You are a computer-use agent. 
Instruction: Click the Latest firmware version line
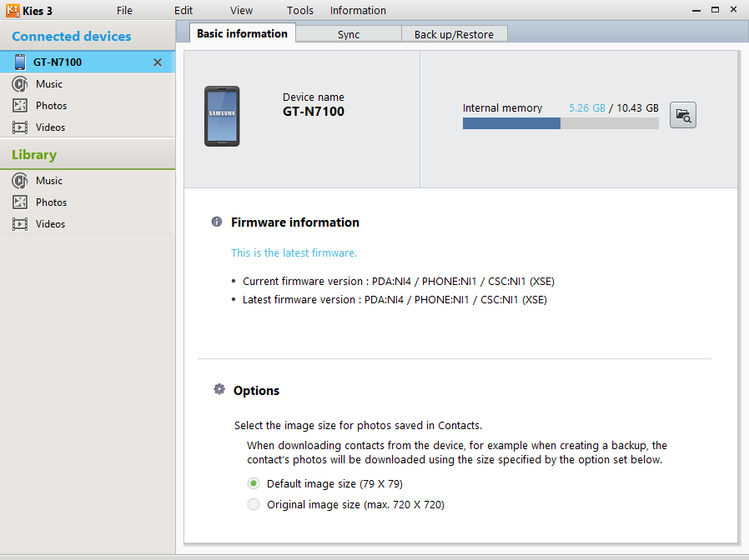click(395, 300)
